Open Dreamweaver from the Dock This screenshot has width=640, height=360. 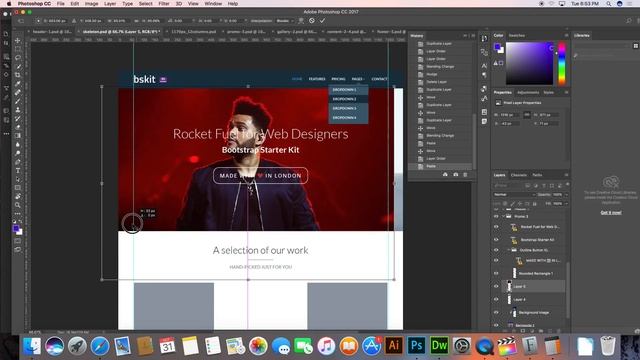point(439,346)
